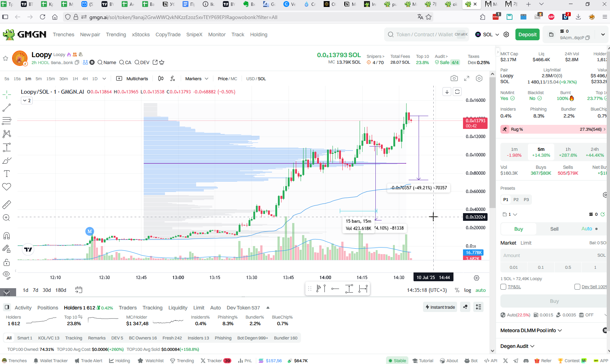Select the crosshair cursor tool

(x=7, y=95)
